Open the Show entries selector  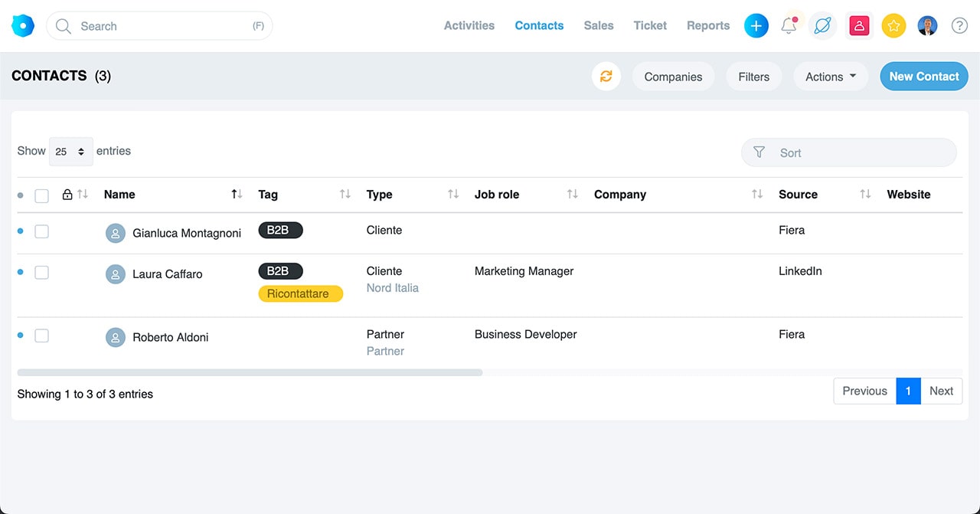point(70,151)
